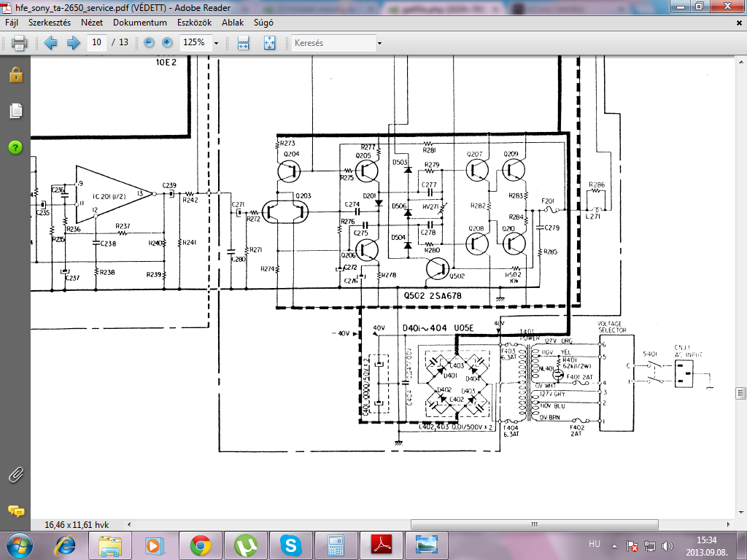
Task: Open the Súgó menu
Action: (x=263, y=23)
